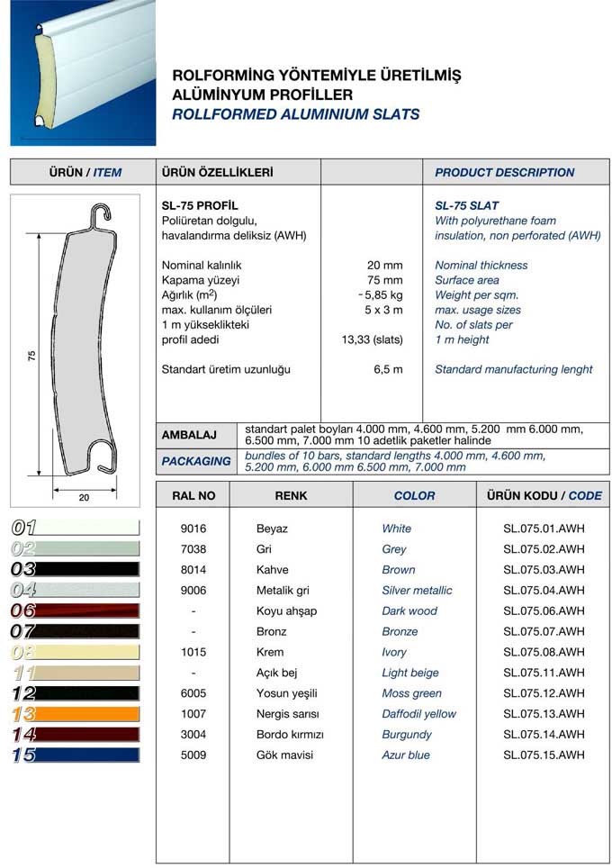Click the RAL NO column header
This screenshot has height=868, width=612.
[193, 495]
